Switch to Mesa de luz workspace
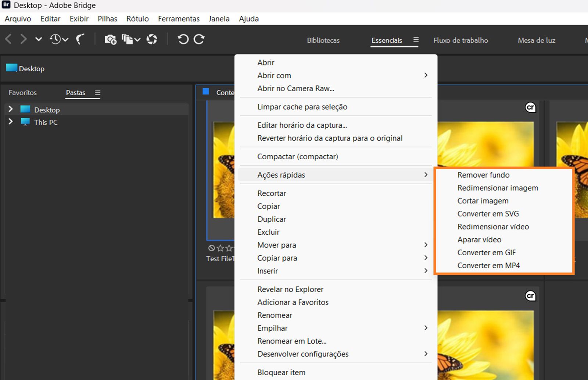The height and width of the screenshot is (380, 588). coord(537,40)
